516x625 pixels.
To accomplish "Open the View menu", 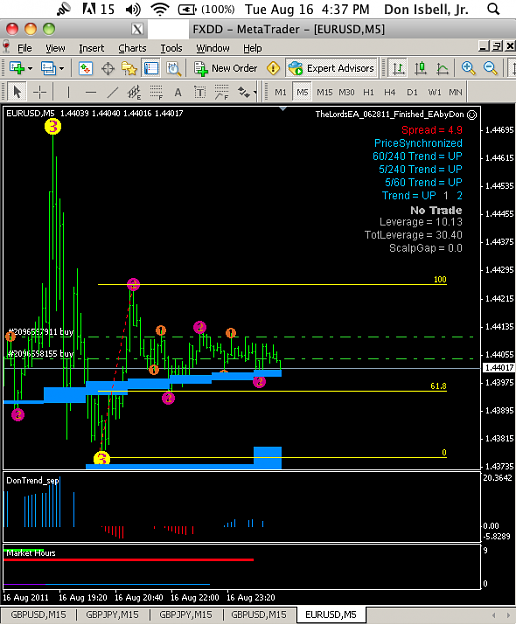I will tap(55, 48).
